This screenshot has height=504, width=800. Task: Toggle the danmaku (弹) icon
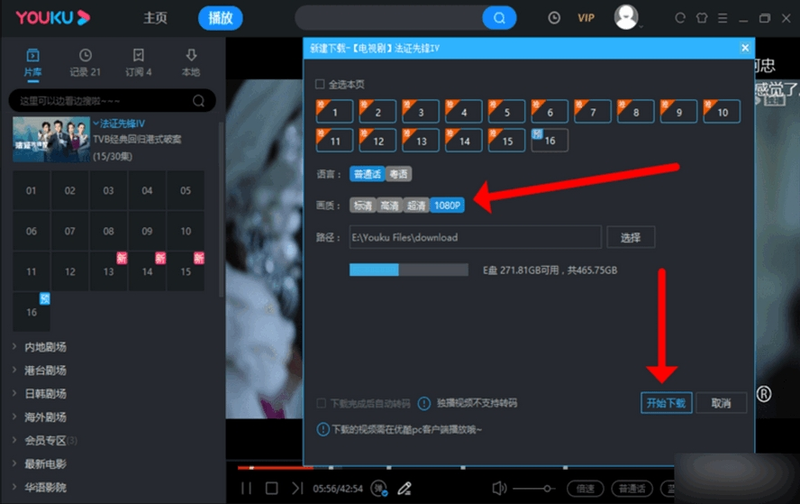click(379, 488)
